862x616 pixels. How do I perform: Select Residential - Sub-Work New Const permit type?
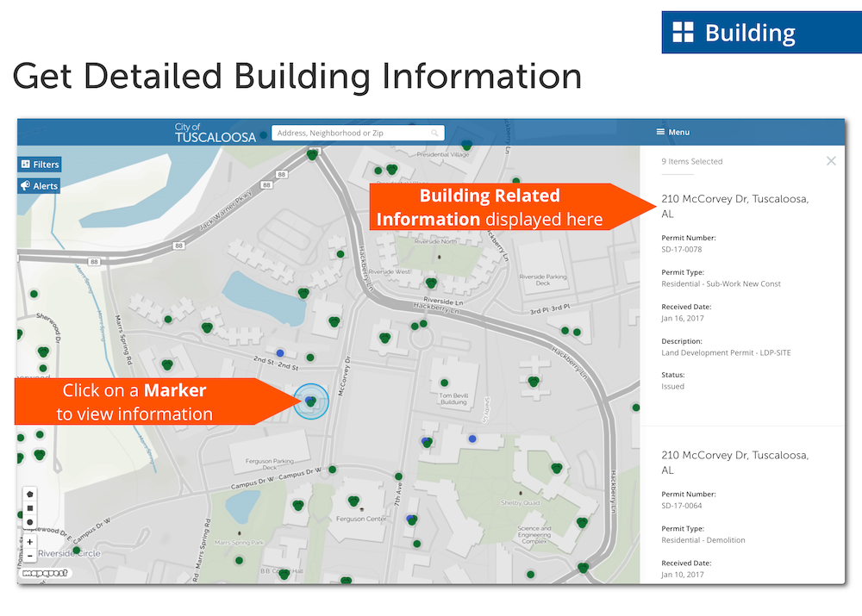[721, 284]
